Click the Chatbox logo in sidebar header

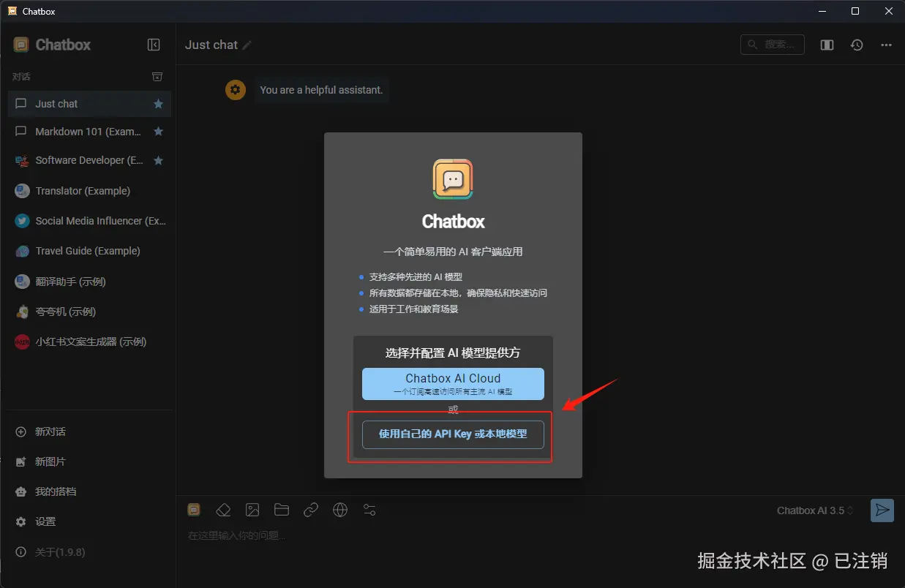21,45
